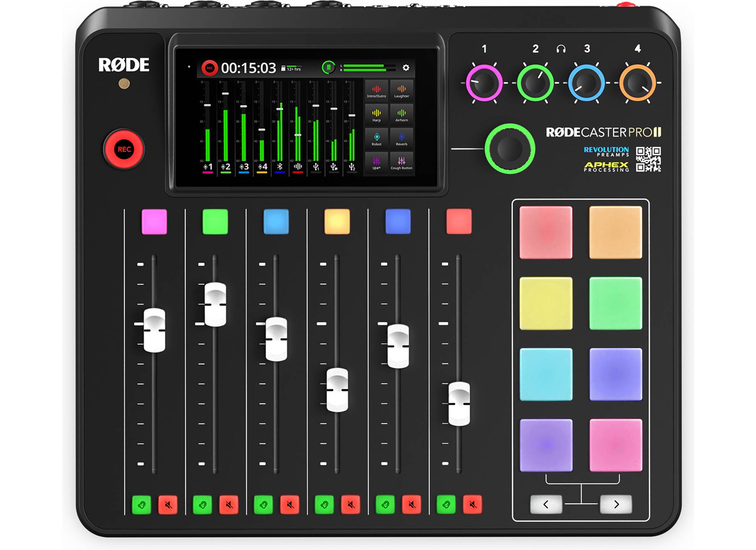Click the red channel select button above fader

(x=459, y=222)
